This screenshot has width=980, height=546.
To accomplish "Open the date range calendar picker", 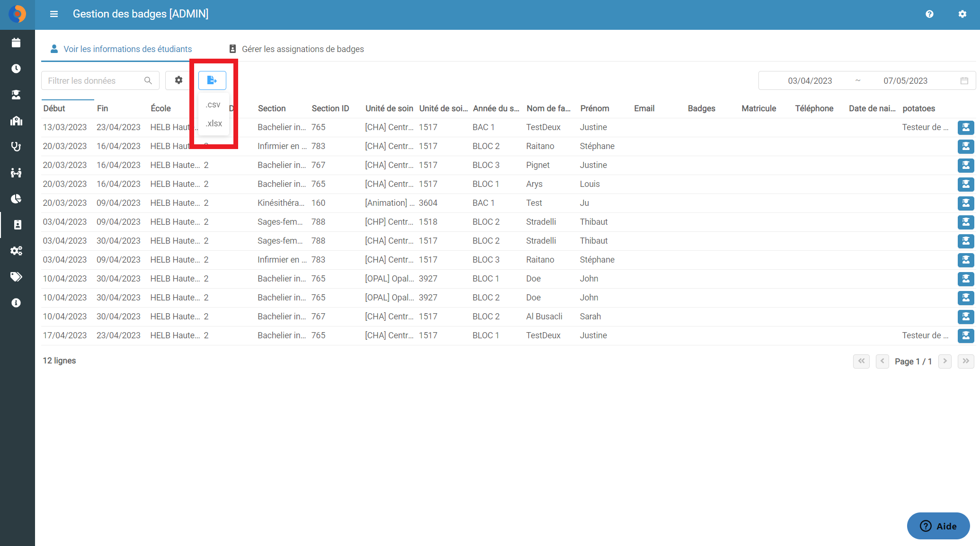I will point(964,81).
